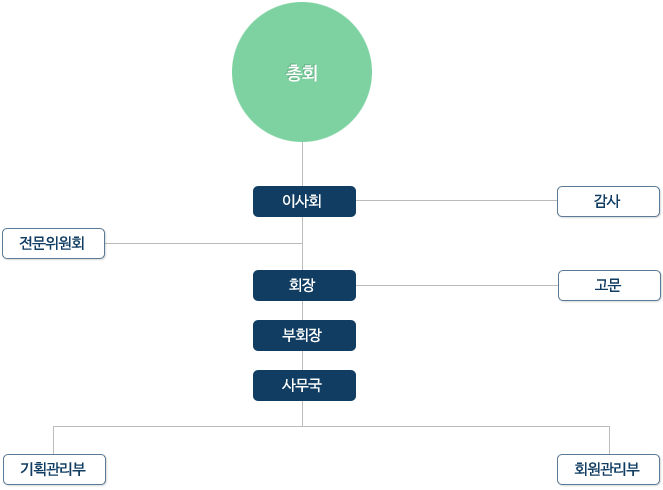Select the 전문위원회 box
Image resolution: width=663 pixels, height=490 pixels.
(x=53, y=244)
